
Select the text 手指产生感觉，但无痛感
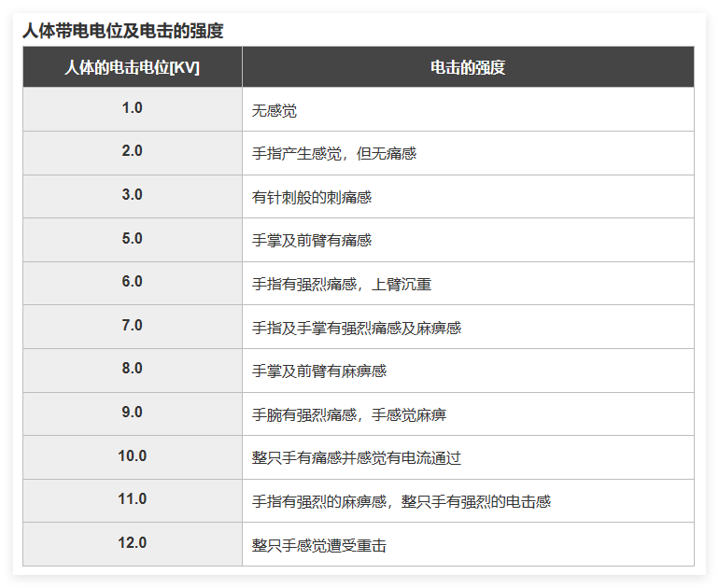[x=334, y=153]
